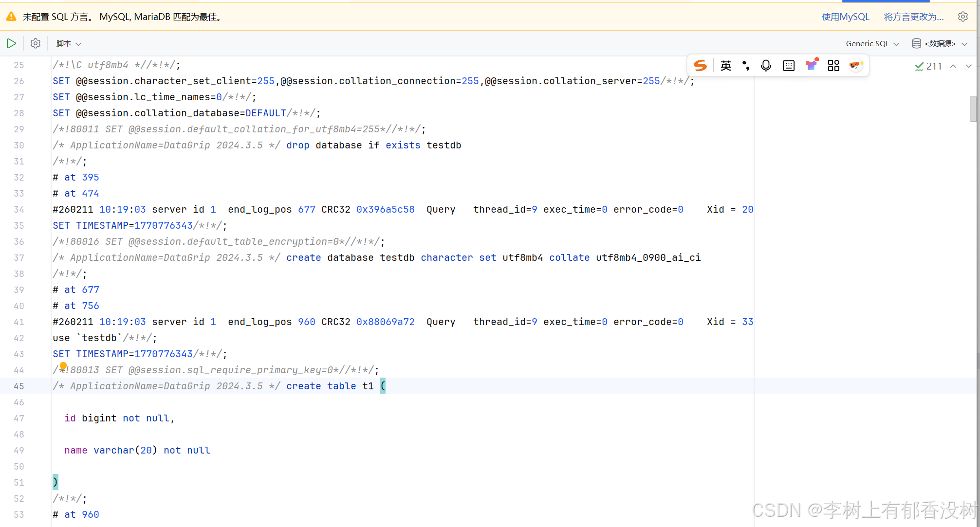Expand the 脚本 execution mode dropdown
Viewport: 980px width, 527px height.
(x=68, y=44)
